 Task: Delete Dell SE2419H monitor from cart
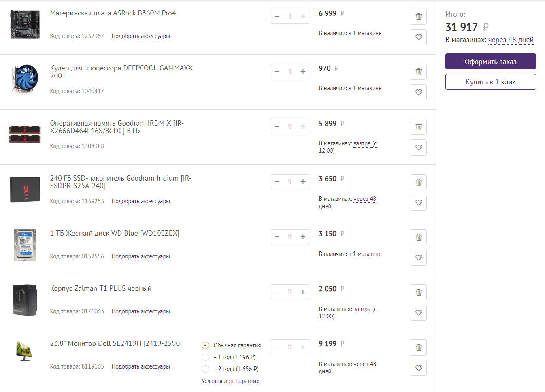tap(419, 347)
